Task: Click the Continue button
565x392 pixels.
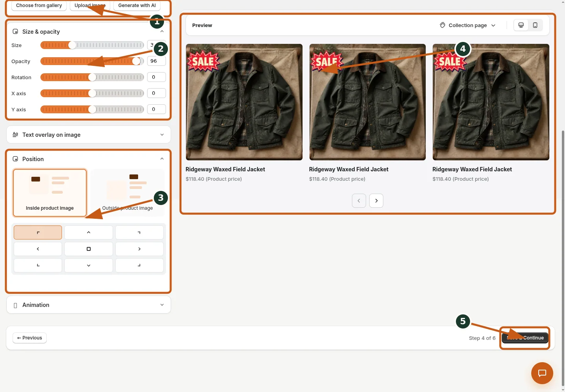Action: click(525, 338)
